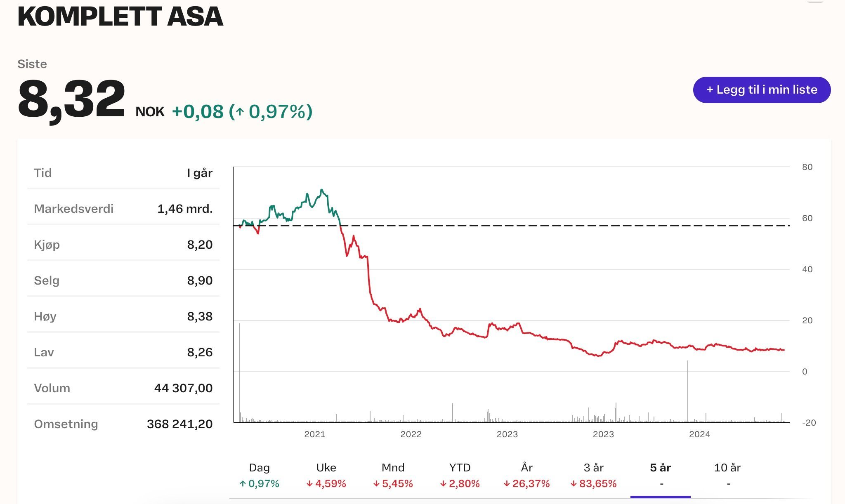Select the Mnd period tab
The width and height of the screenshot is (845, 504).
(393, 475)
